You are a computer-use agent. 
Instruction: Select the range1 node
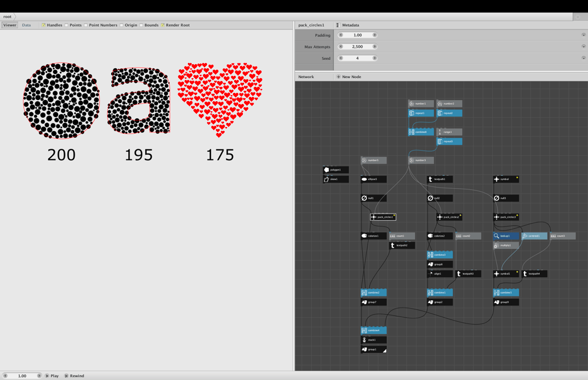(x=449, y=132)
